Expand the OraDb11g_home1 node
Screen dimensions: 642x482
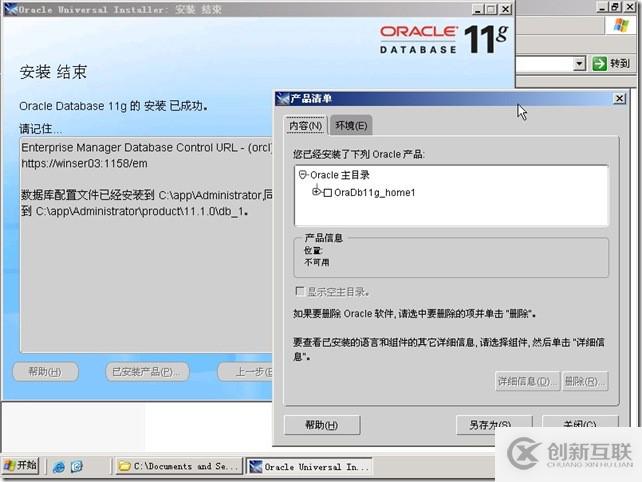pyautogui.click(x=316, y=191)
